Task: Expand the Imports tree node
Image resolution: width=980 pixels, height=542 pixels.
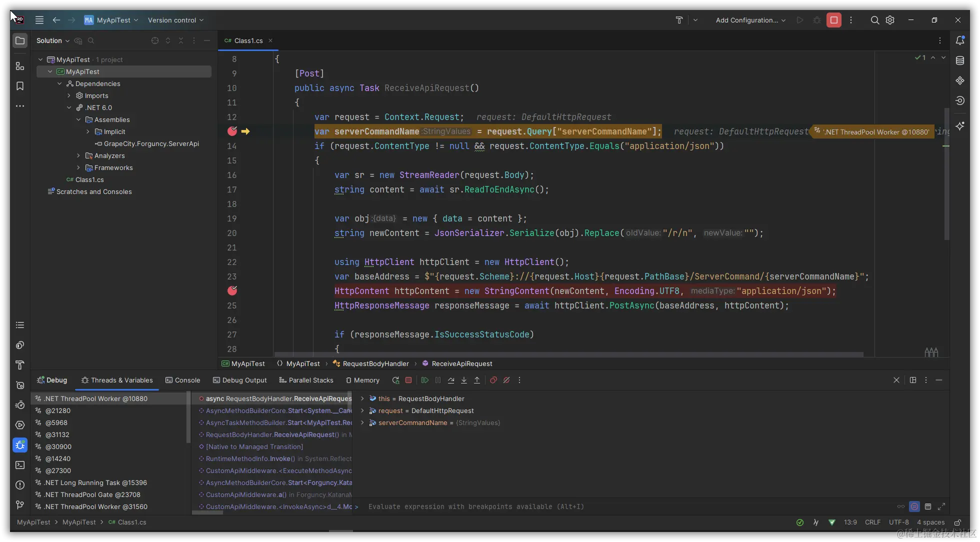Action: click(69, 95)
